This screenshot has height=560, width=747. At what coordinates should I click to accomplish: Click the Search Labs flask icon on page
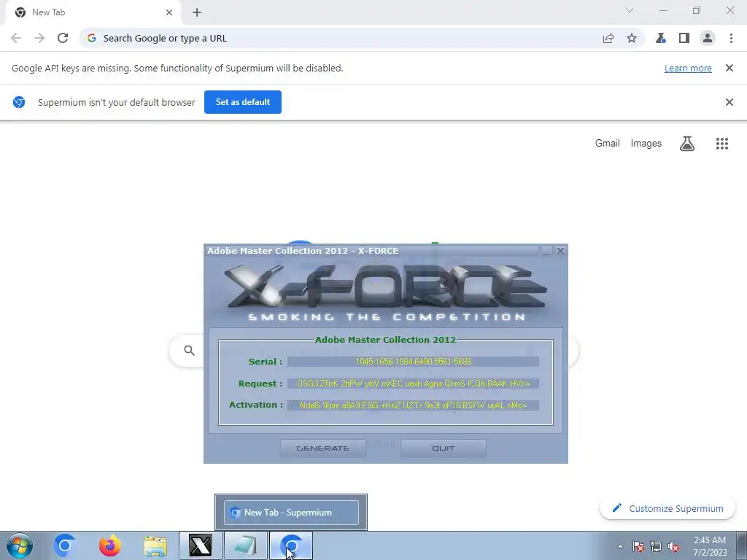[687, 144]
